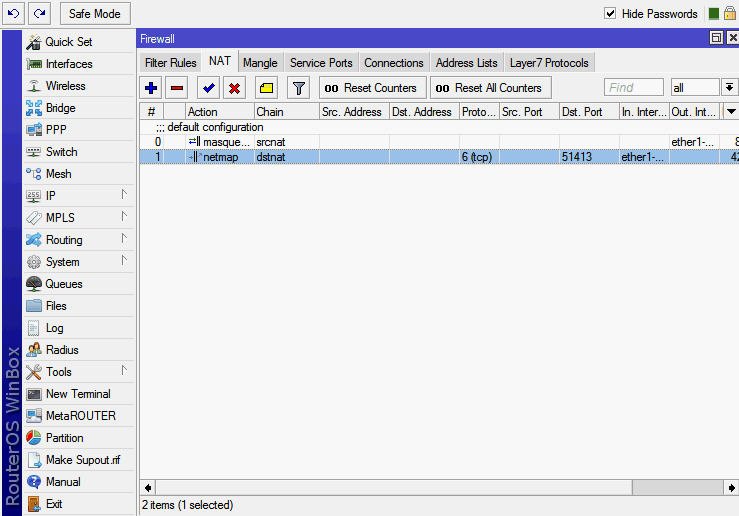Sort by the # column header
The height and width of the screenshot is (516, 739).
(x=151, y=112)
